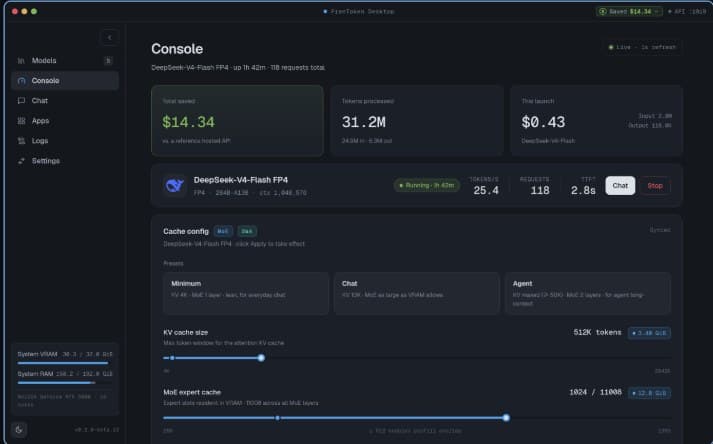
Task: Go to the Chat sidebar item
Action: pyautogui.click(x=65, y=101)
